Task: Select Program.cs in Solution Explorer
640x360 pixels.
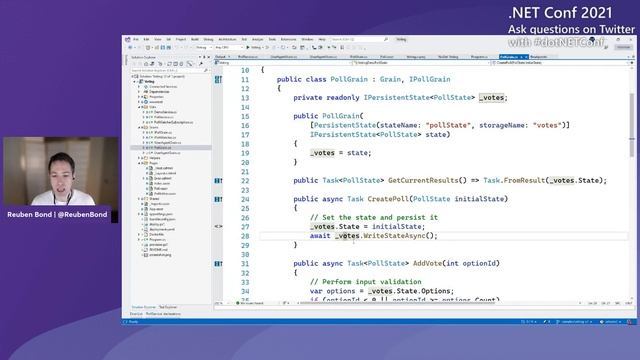Action: [158, 240]
